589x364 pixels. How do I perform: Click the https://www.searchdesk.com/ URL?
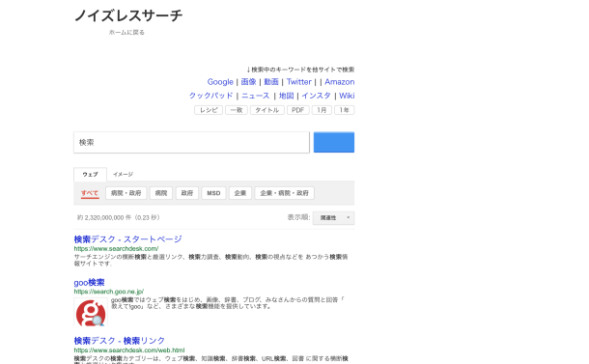[116, 249]
